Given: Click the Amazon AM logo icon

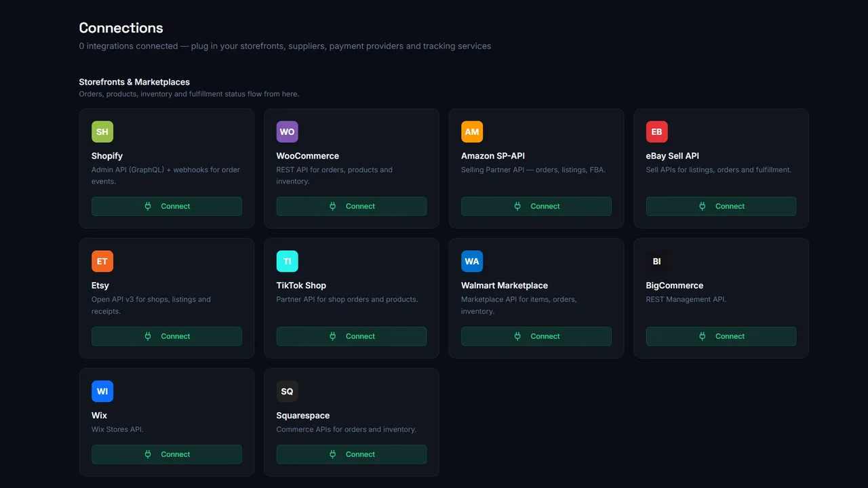Looking at the screenshot, I should tap(472, 131).
